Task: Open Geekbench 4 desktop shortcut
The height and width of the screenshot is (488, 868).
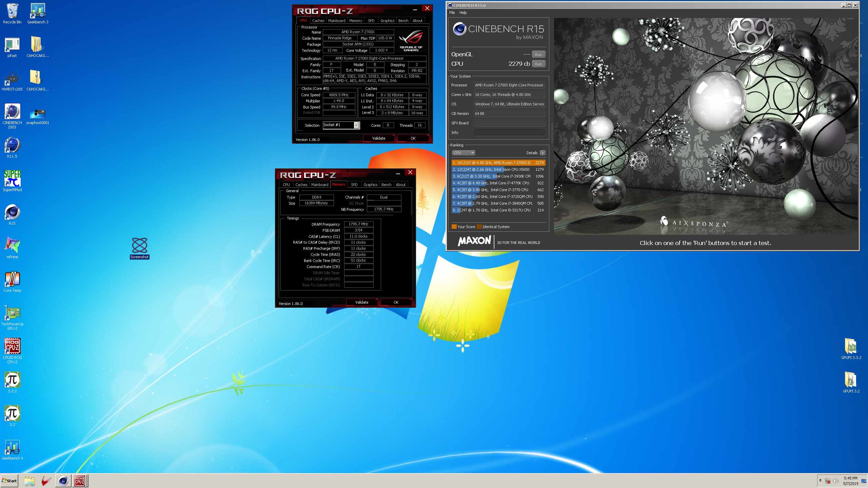Action: [x=12, y=449]
